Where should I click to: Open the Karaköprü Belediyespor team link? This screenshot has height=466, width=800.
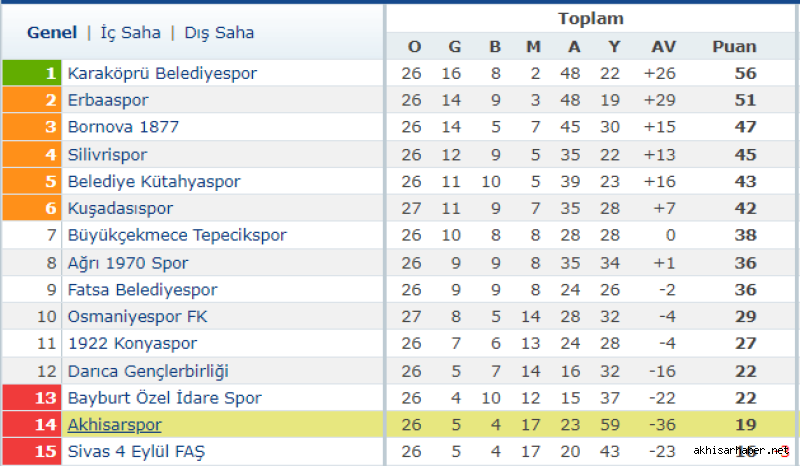[x=162, y=73]
